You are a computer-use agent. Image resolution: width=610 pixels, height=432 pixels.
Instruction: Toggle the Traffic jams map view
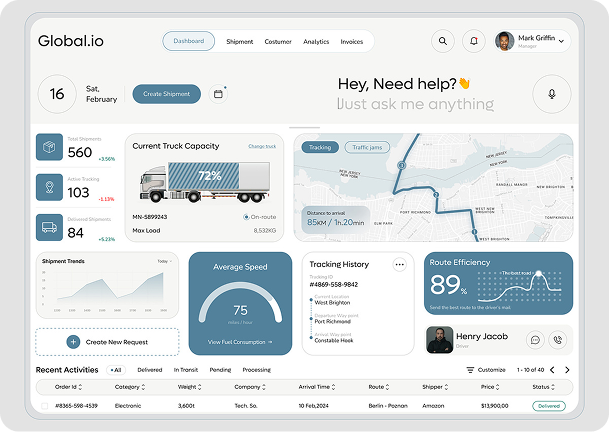pos(367,147)
